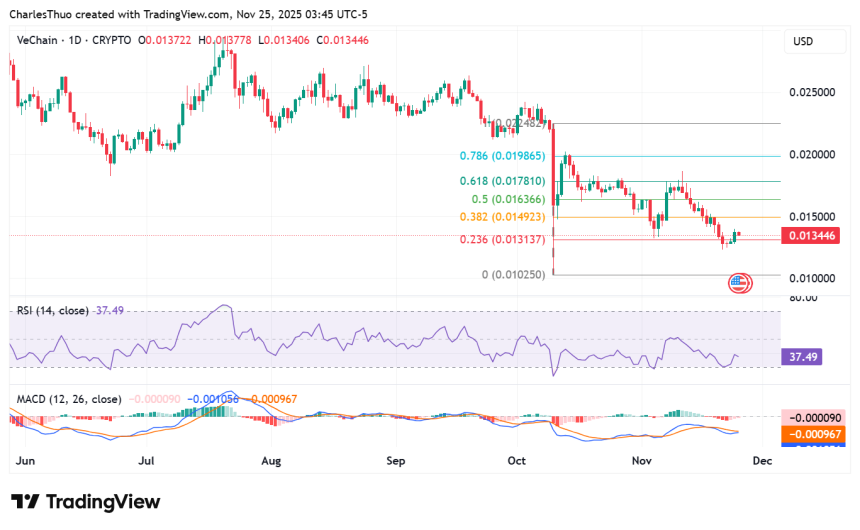Select the 0.236 Fibonacci level label
This screenshot has height=530, width=860.
tap(502, 239)
